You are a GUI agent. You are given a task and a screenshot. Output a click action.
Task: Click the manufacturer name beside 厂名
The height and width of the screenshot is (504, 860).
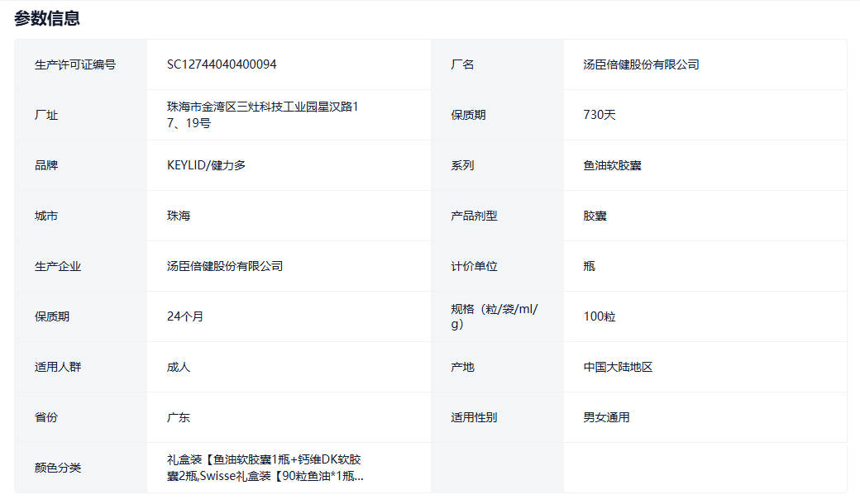click(x=641, y=64)
